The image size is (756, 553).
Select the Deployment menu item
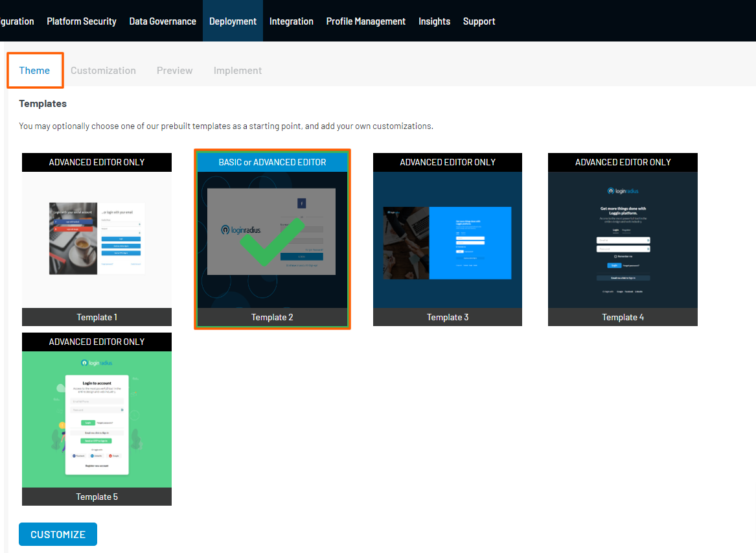pos(233,21)
